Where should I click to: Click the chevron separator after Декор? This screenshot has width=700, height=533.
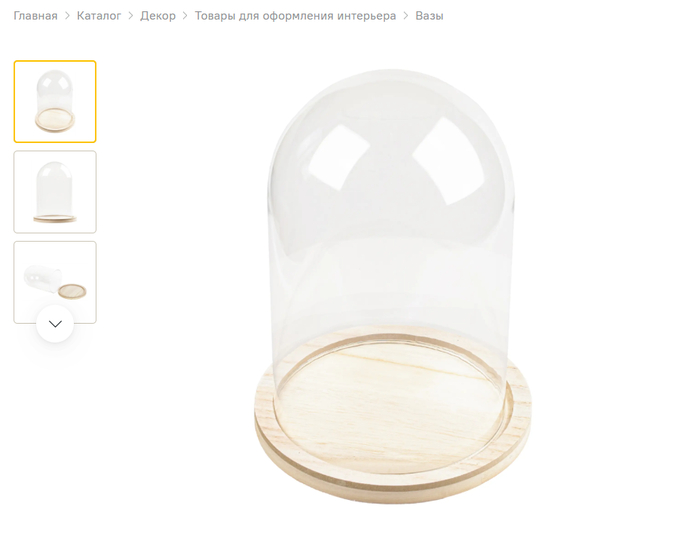(185, 16)
